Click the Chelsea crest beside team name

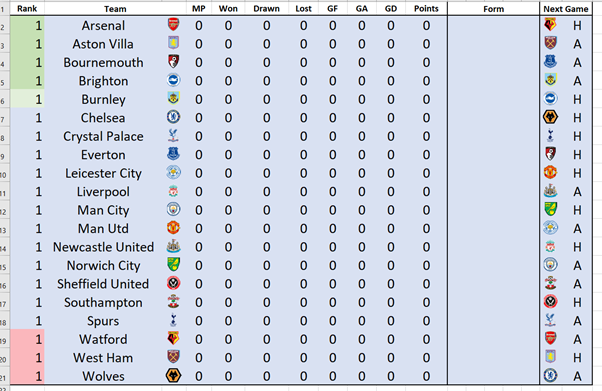[x=173, y=117]
